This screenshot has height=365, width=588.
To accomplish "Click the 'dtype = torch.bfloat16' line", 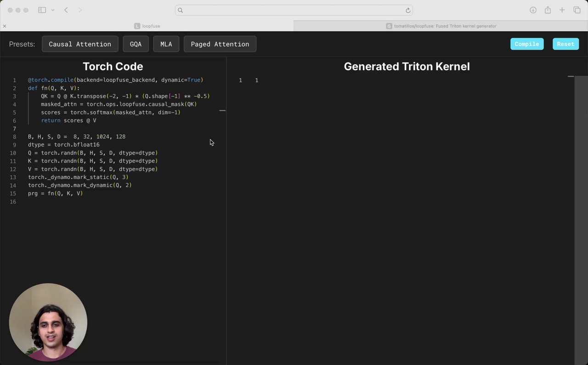I will click(63, 145).
